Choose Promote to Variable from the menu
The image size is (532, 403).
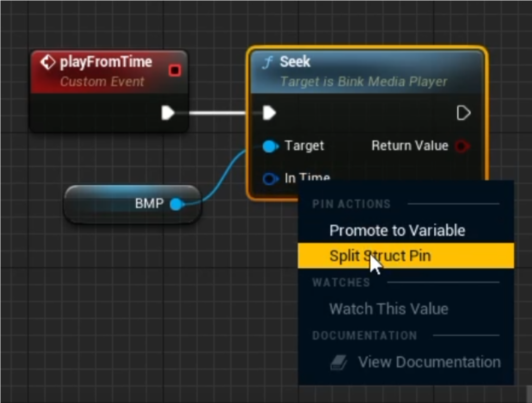[397, 230]
